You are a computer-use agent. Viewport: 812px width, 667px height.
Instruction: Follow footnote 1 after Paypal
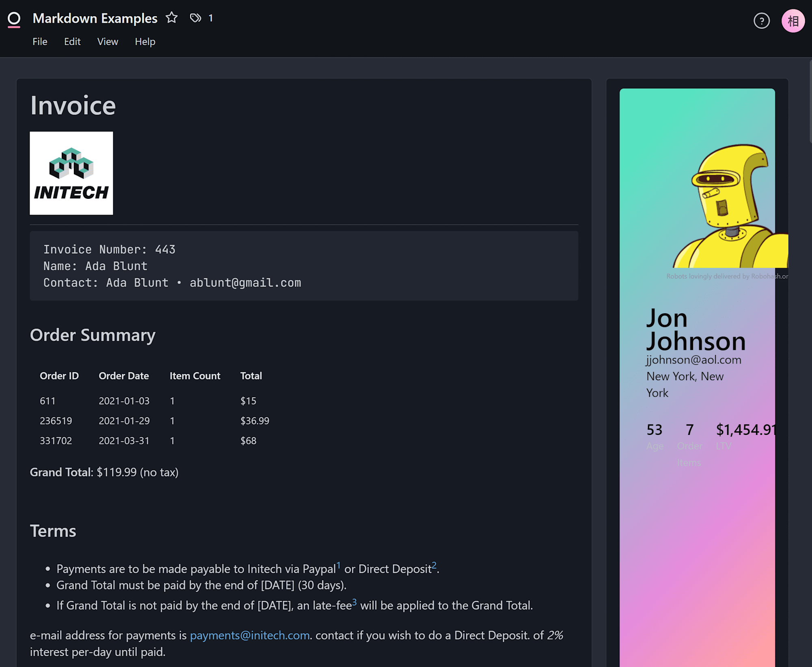click(x=338, y=565)
